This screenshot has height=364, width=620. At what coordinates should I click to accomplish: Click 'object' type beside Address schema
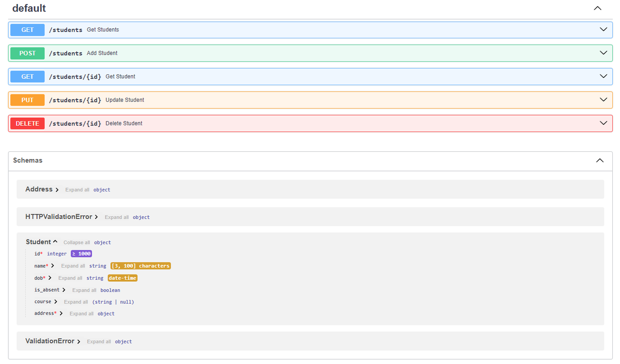pos(102,190)
